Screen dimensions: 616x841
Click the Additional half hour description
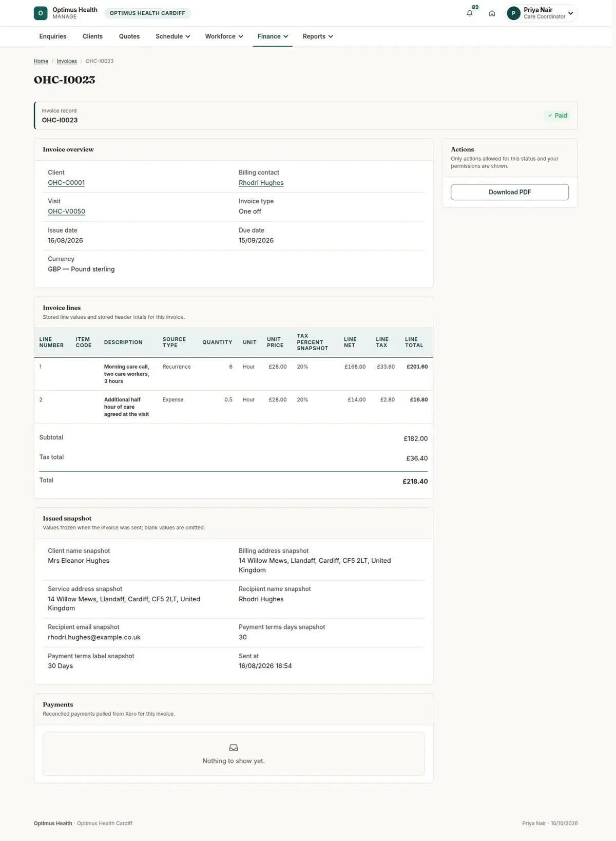[127, 407]
